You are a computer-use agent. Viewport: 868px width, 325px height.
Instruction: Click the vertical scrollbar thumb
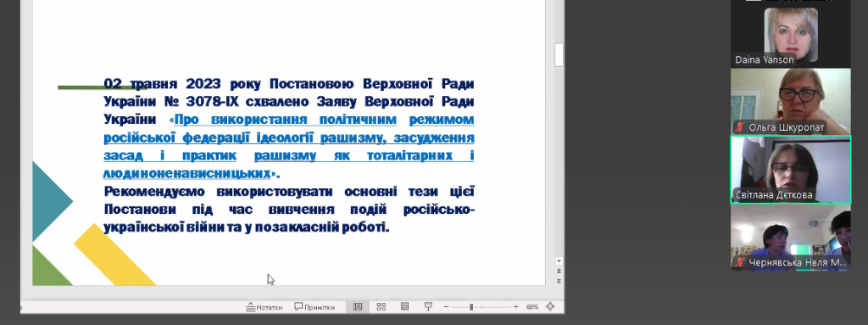(559, 54)
